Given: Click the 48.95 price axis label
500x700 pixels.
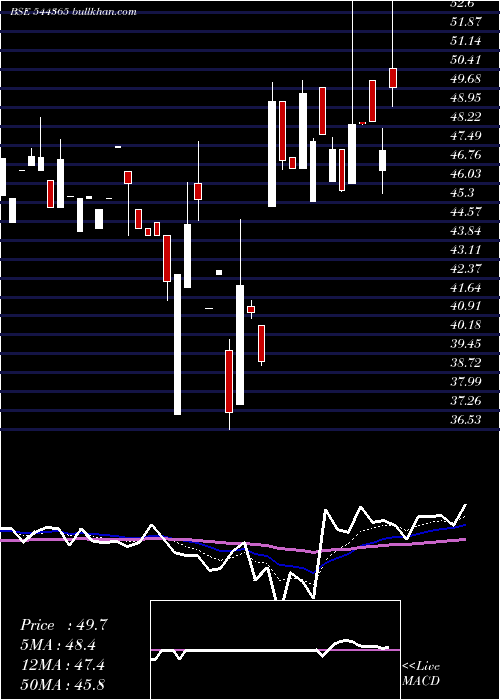Looking at the screenshot, I should (x=465, y=98).
